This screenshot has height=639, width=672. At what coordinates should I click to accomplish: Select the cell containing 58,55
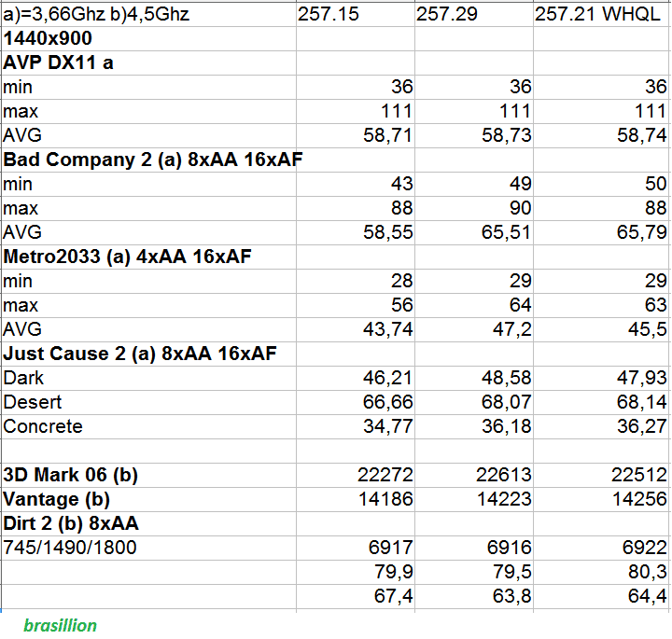(x=356, y=232)
